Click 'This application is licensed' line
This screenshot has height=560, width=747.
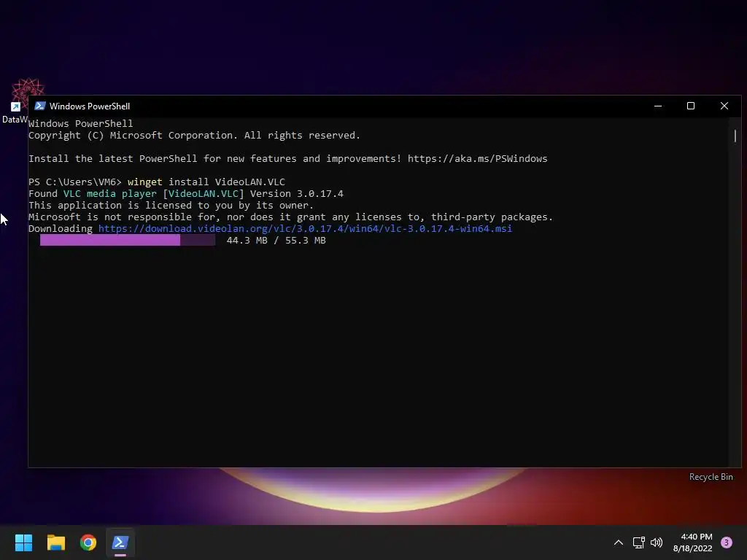pos(171,205)
